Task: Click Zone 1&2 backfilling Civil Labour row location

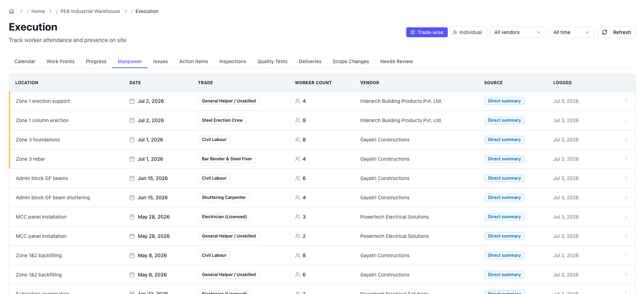Action: (39, 255)
